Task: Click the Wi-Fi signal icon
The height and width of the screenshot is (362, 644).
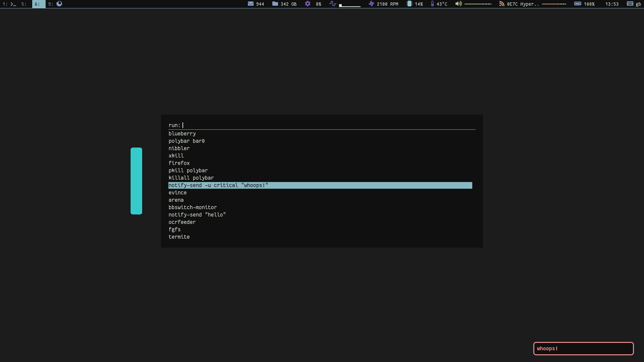Action: coord(502,4)
